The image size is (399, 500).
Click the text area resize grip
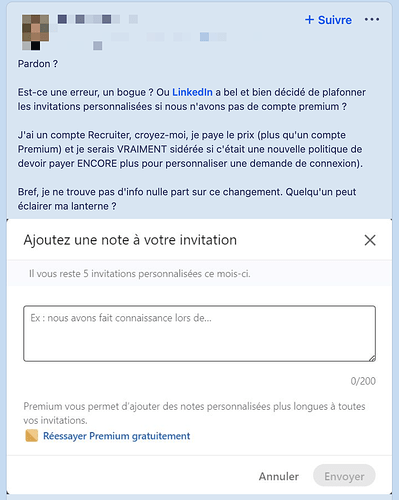[372, 358]
